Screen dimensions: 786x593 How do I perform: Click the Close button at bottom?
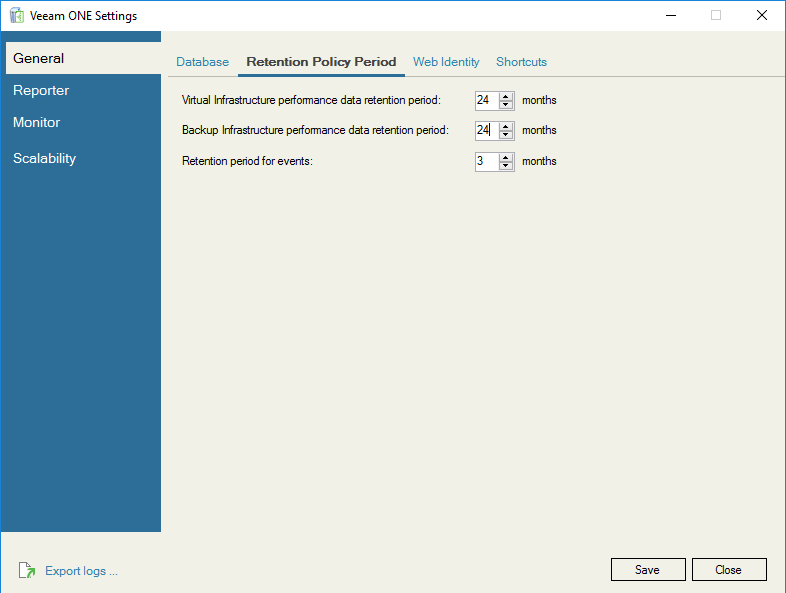point(729,569)
